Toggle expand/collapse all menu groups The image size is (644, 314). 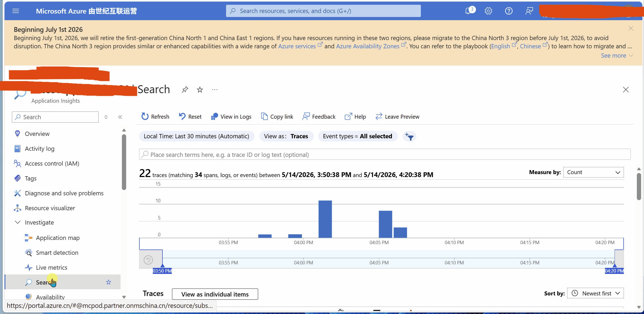106,117
